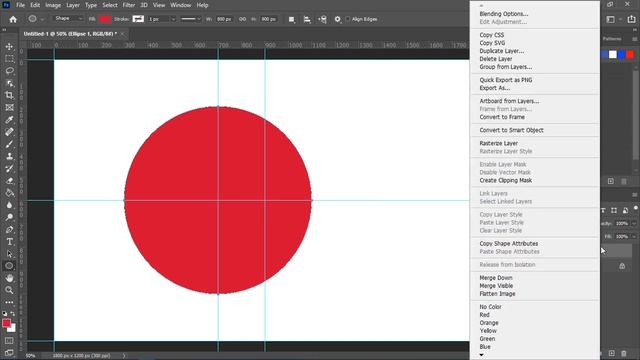640x360 pixels.
Task: Select the Path Selection tool
Action: (x=9, y=254)
